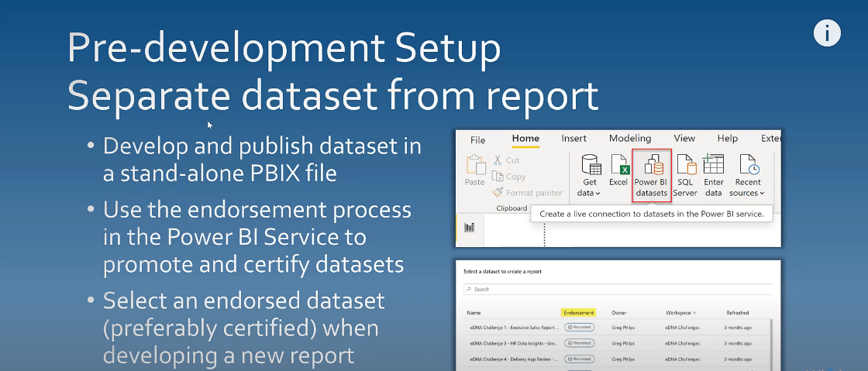Click eDNA Challenges workspace in Challenge 3 row
This screenshot has height=371, width=868.
click(x=682, y=343)
